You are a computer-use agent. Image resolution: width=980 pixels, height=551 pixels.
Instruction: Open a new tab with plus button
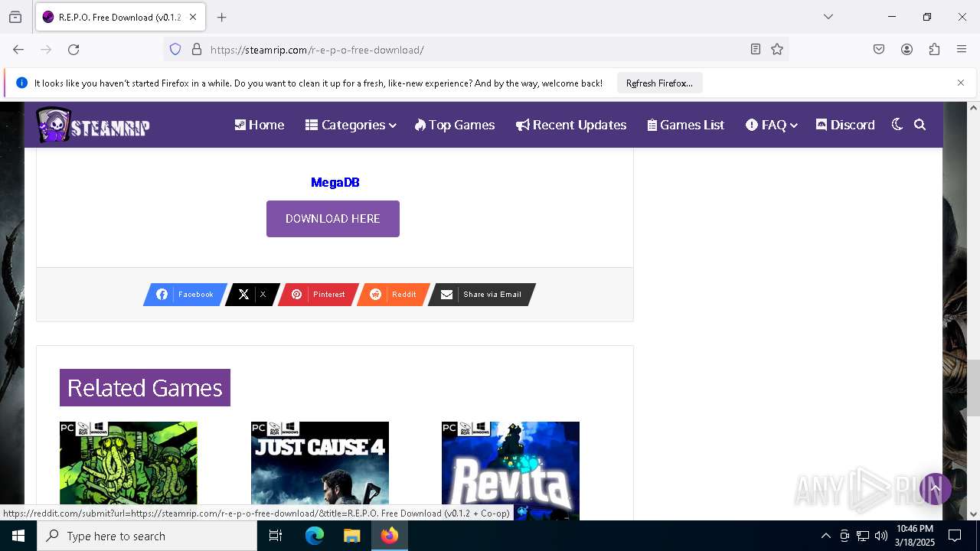click(222, 17)
